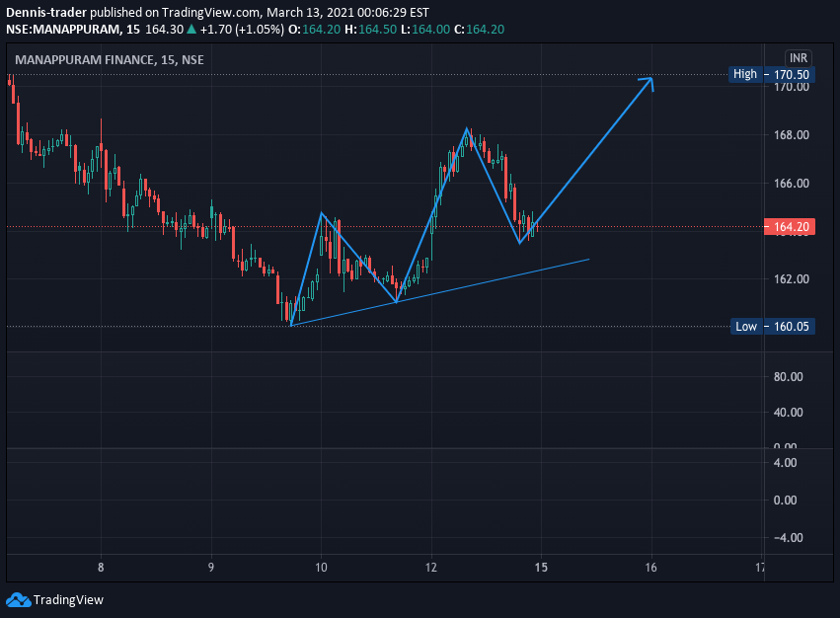Image resolution: width=840 pixels, height=618 pixels.
Task: Click the TradingView brand text link
Action: (68, 600)
